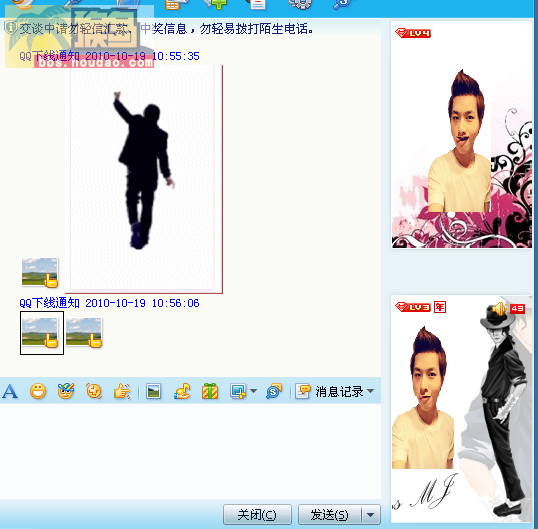Open the unframed landscape thumbnail under 10:56:06
This screenshot has height=529, width=538.
(84, 333)
